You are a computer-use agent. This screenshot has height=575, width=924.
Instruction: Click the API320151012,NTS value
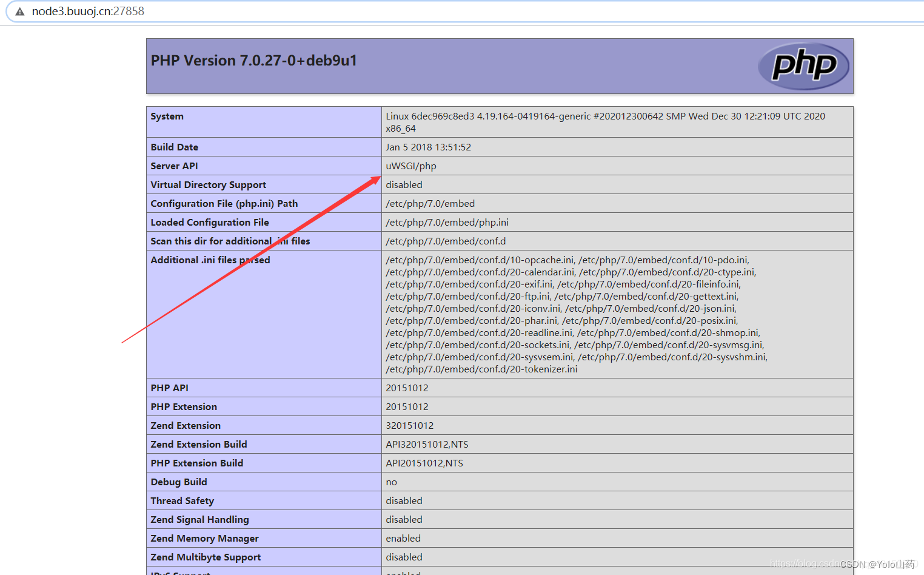point(427,445)
